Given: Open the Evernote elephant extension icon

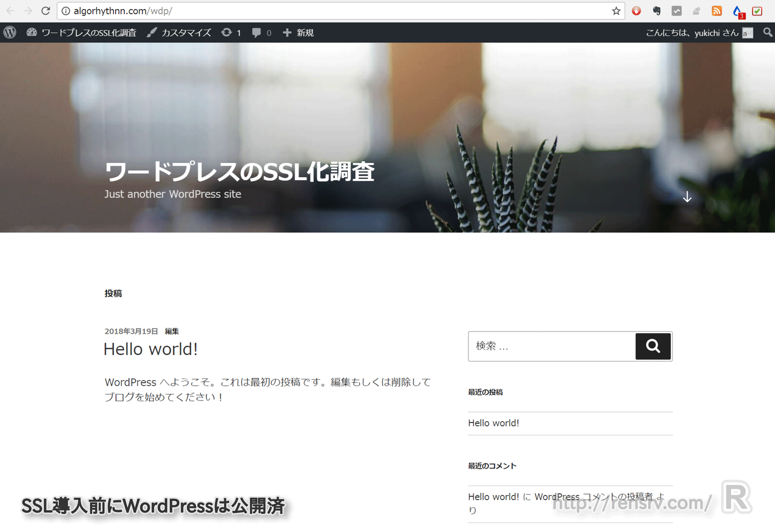Looking at the screenshot, I should [656, 11].
